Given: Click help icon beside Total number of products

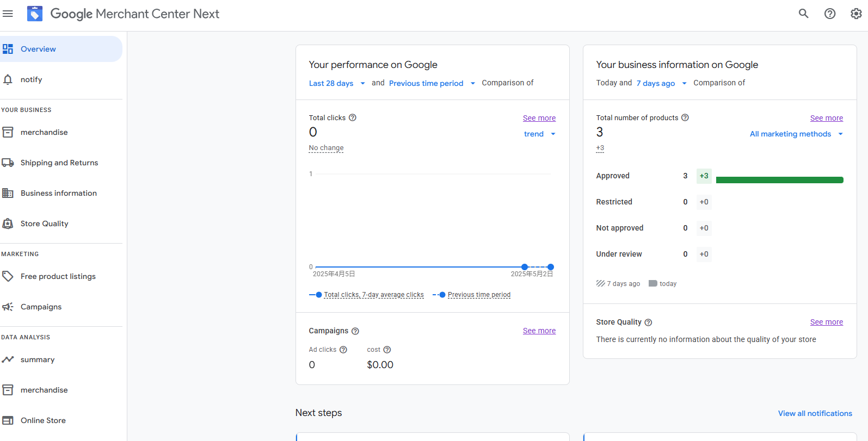Looking at the screenshot, I should 685,117.
